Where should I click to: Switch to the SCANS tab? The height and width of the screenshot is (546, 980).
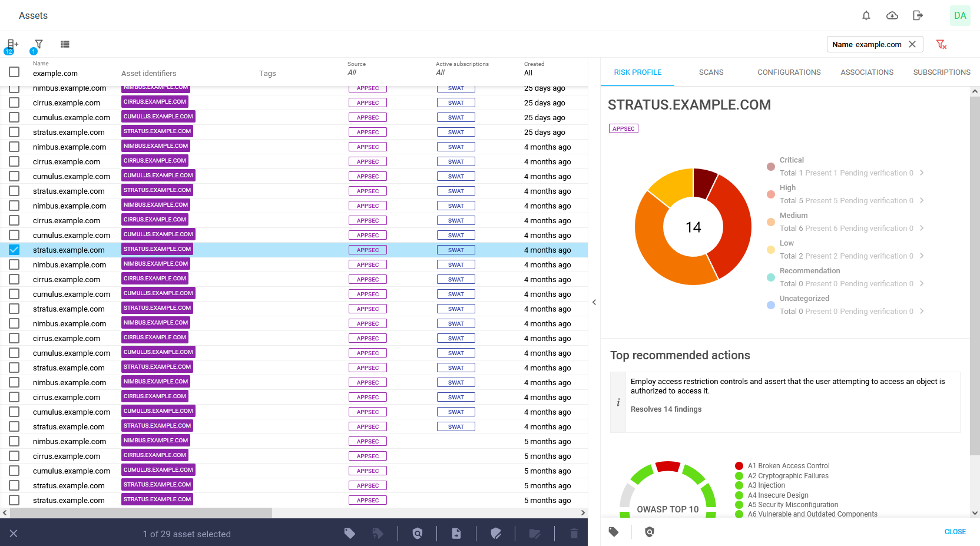click(x=711, y=72)
